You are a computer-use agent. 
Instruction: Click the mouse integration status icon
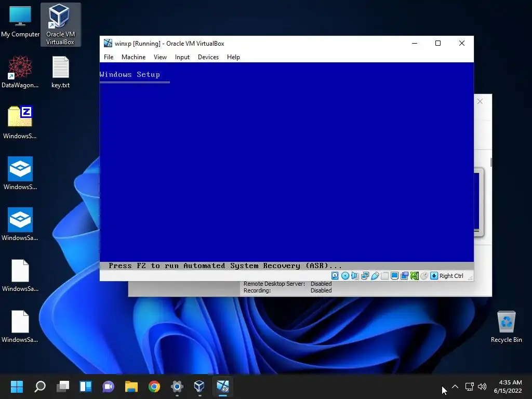click(x=424, y=276)
